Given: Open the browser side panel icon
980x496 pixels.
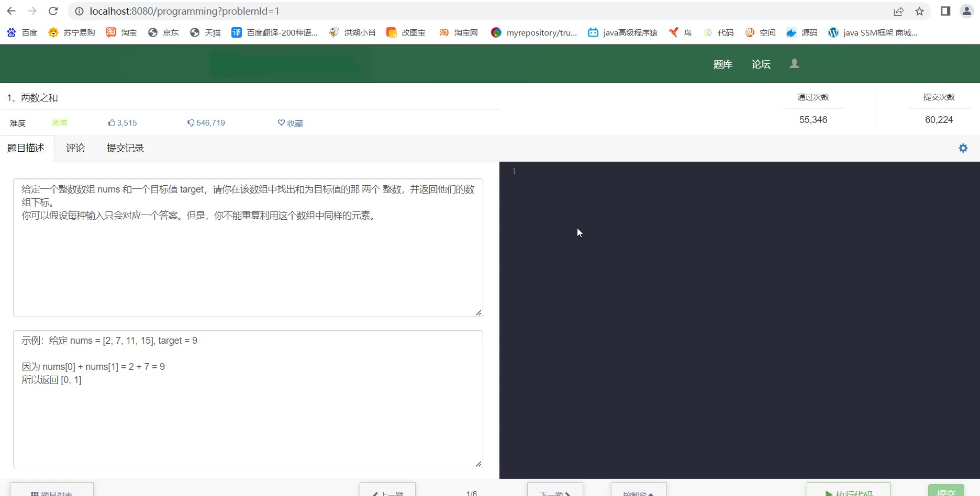Looking at the screenshot, I should tap(945, 11).
